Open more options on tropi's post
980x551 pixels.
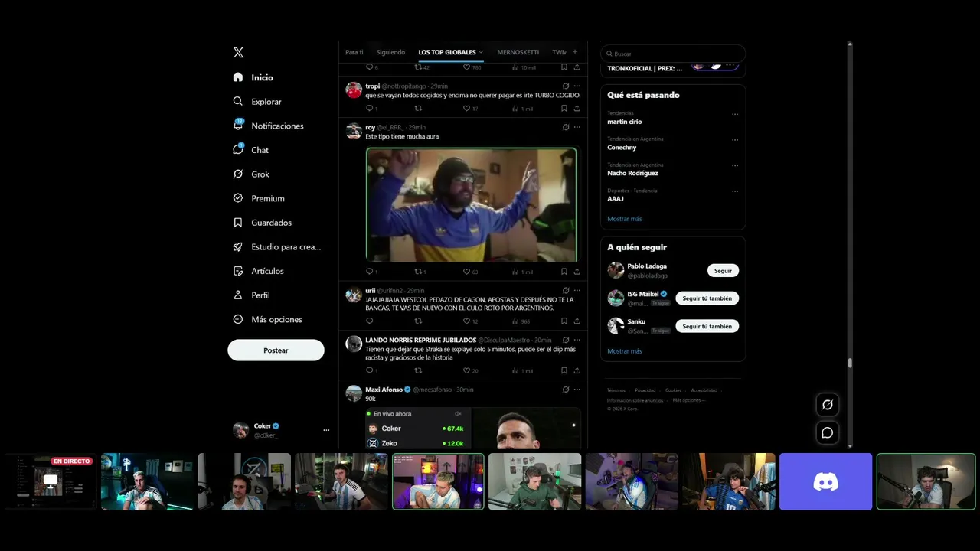[577, 86]
